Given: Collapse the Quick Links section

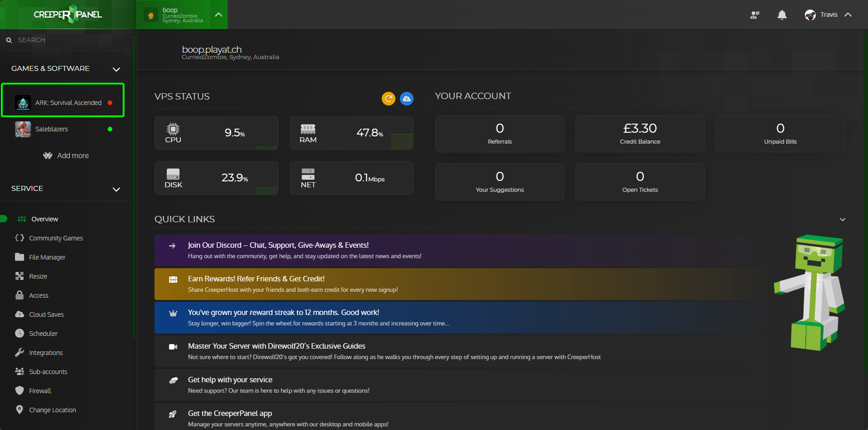Looking at the screenshot, I should [843, 220].
